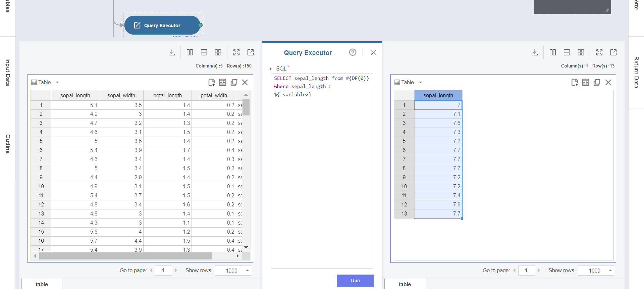644x289 pixels.
Task: Click the minimap thumbnail on canvas
Action: [572, 7]
